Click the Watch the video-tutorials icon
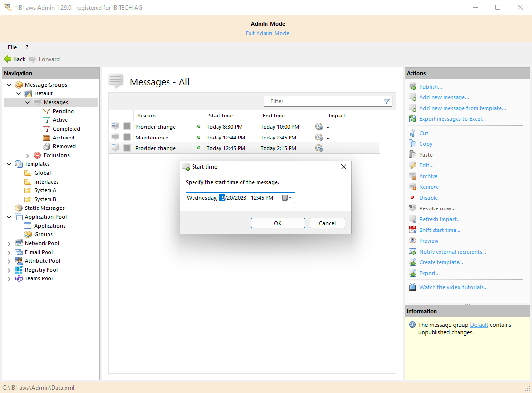The height and width of the screenshot is (393, 532). tap(412, 287)
